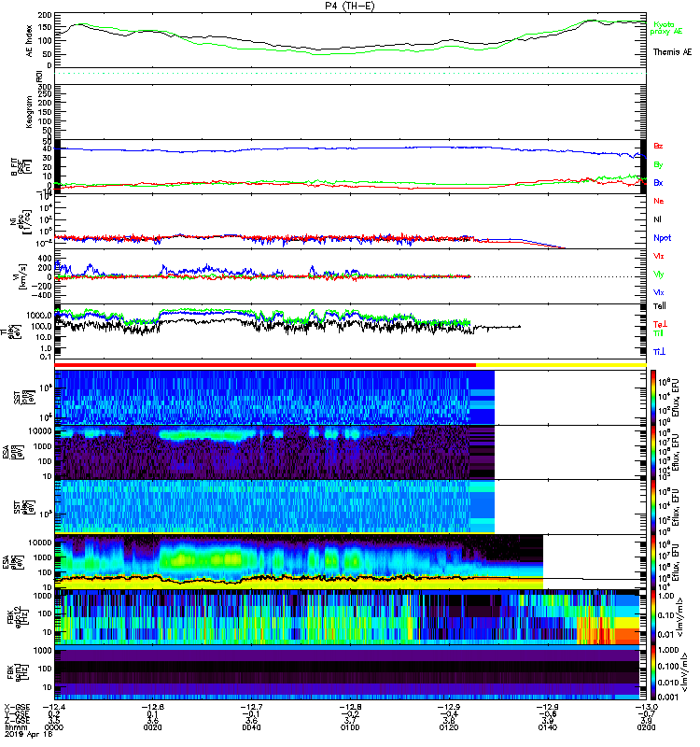Click the red segment of the region bar
The width and height of the screenshot is (700, 747).
pos(265,365)
